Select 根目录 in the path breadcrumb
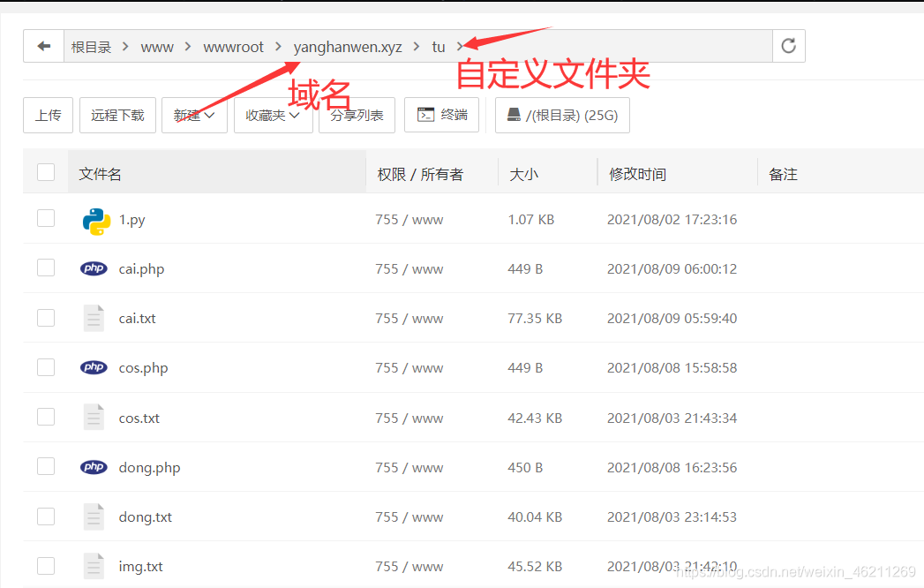 [91, 46]
